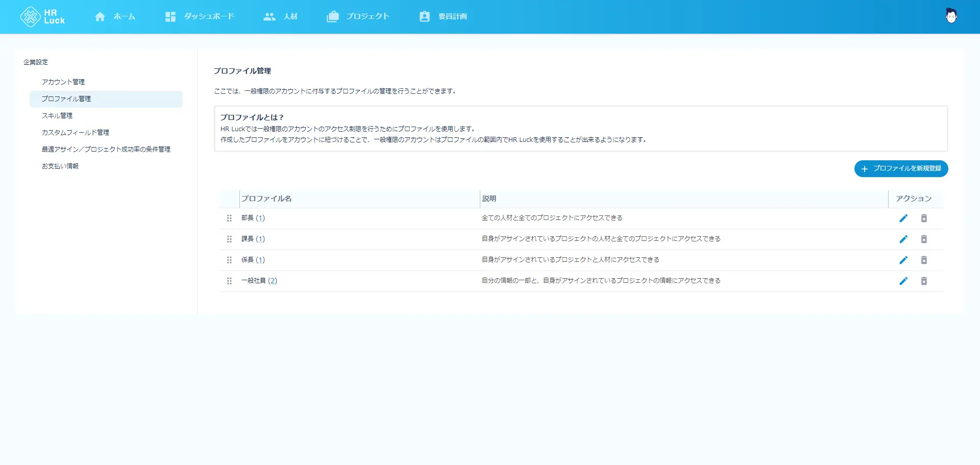Delete the 部長 profile with trash icon
Screen dimensions: 980x465
tap(924, 218)
